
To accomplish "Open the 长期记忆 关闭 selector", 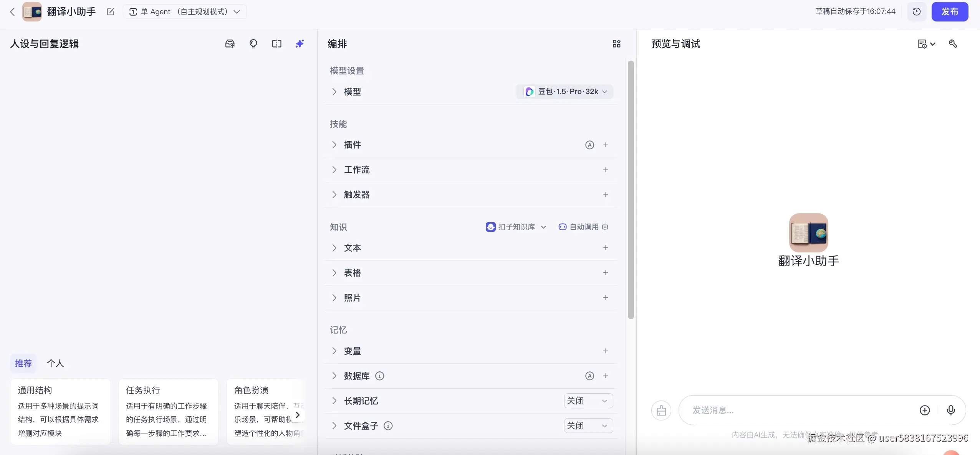I will click(x=588, y=401).
